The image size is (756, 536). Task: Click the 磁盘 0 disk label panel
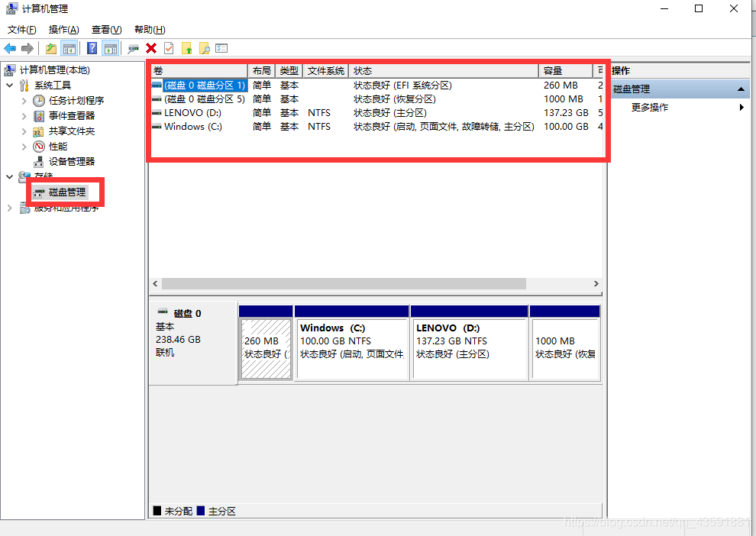coord(193,343)
